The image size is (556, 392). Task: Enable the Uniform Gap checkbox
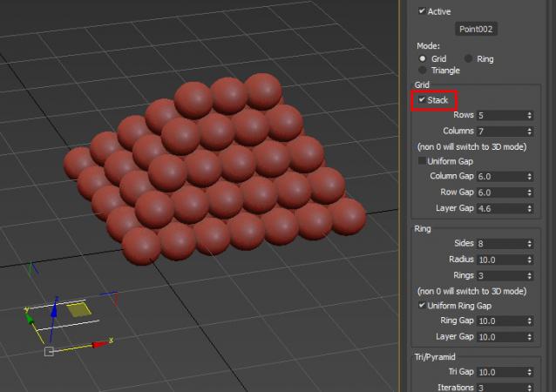pos(422,161)
